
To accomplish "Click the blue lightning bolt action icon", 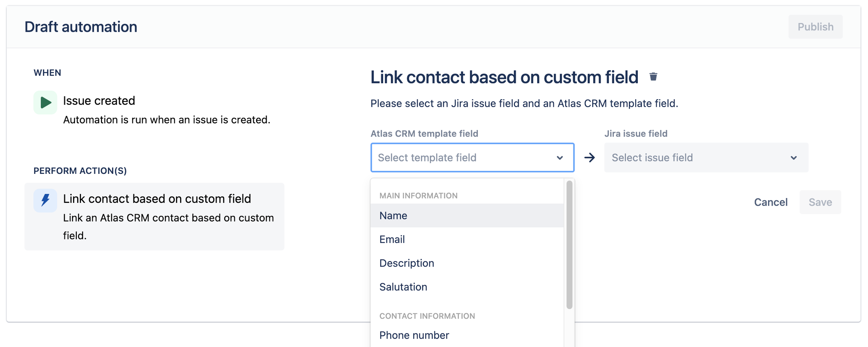I will tap(46, 200).
